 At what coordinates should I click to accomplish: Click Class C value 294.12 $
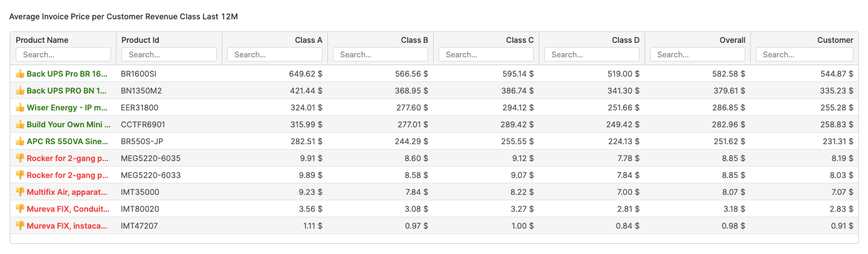tap(517, 107)
